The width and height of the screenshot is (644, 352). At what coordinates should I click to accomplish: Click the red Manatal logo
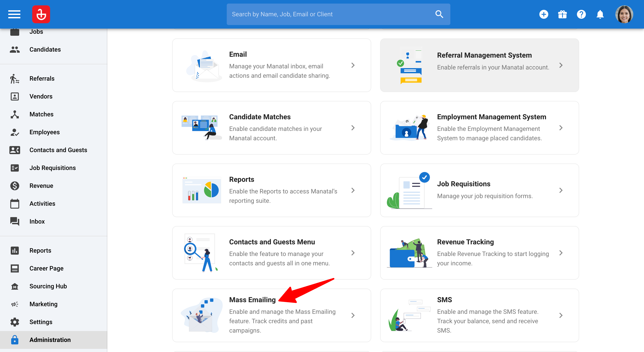(41, 14)
